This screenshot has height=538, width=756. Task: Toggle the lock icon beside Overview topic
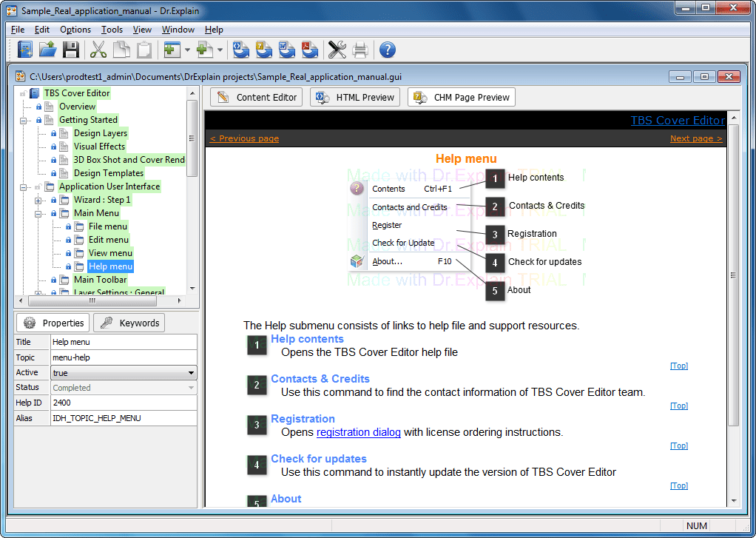pyautogui.click(x=39, y=107)
